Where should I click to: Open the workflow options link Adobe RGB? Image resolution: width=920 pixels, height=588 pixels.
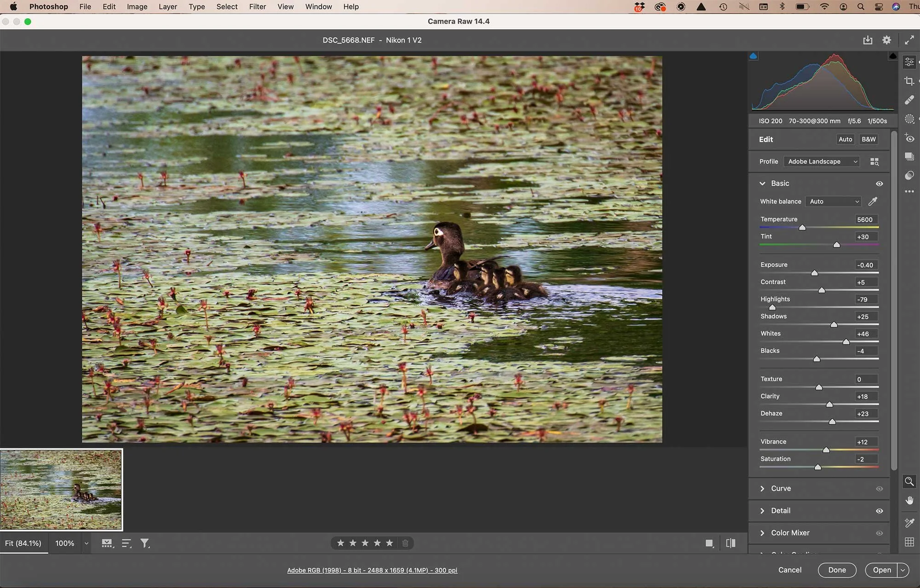pos(372,570)
